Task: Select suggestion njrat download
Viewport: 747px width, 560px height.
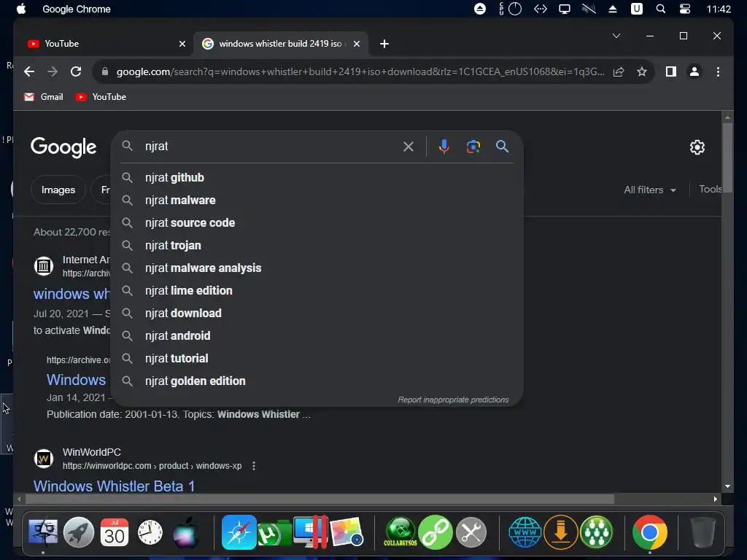Action: (x=317, y=314)
